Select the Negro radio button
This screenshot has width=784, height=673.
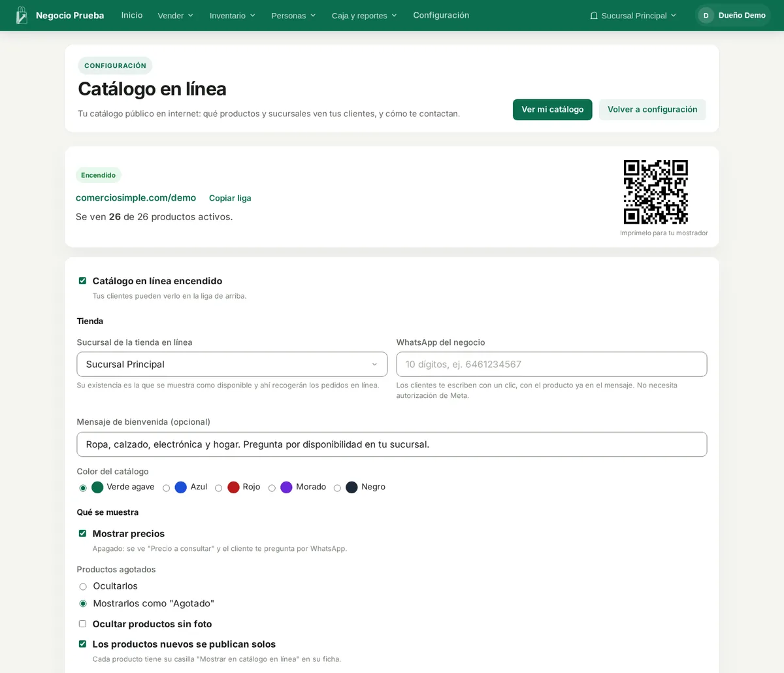point(337,488)
